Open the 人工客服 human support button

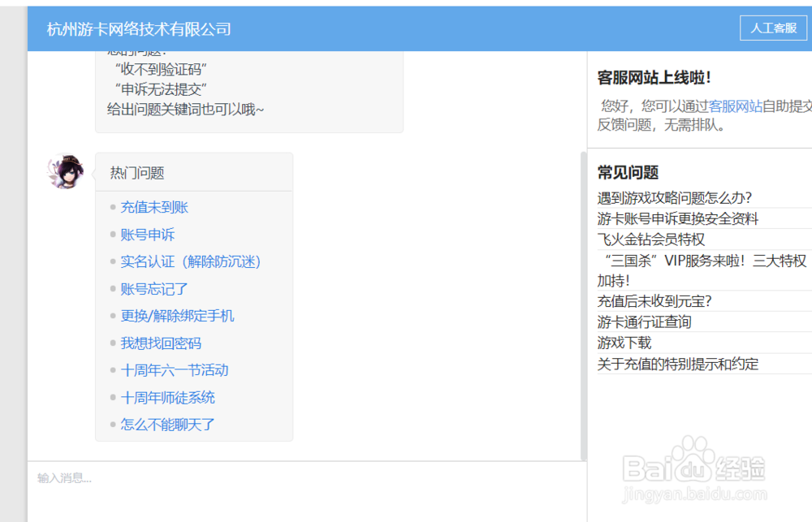pos(773,28)
